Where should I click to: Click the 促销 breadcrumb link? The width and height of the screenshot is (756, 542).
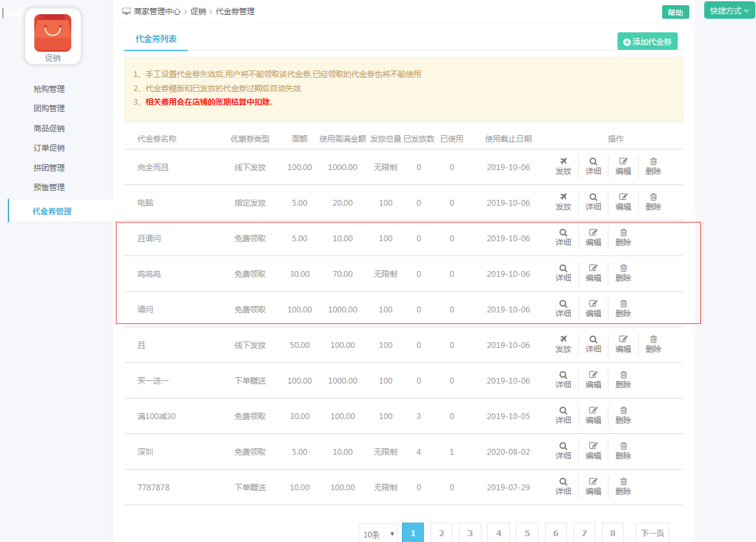(198, 12)
